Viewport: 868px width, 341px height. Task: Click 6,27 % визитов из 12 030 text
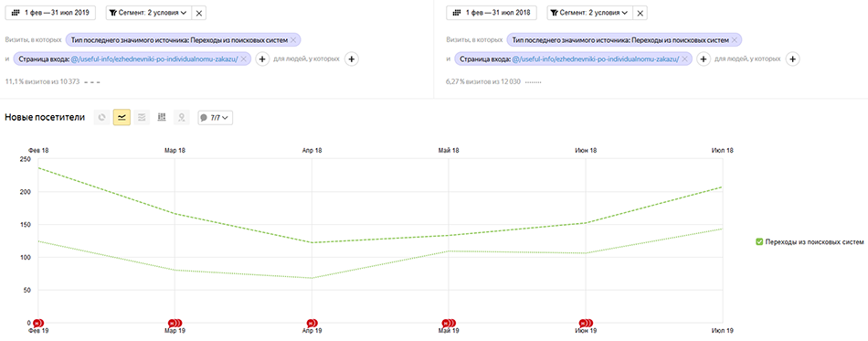pyautogui.click(x=482, y=81)
